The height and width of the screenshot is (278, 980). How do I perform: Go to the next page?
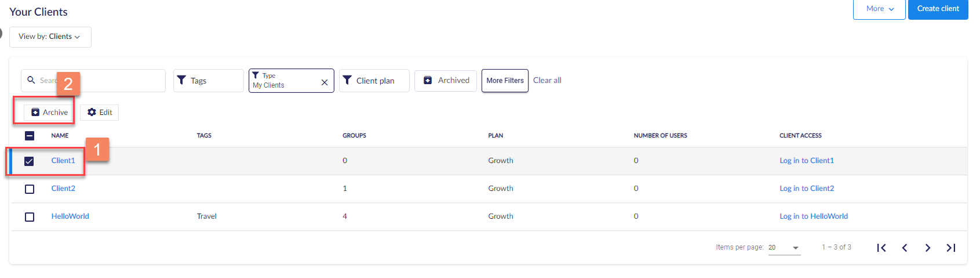[x=928, y=248]
